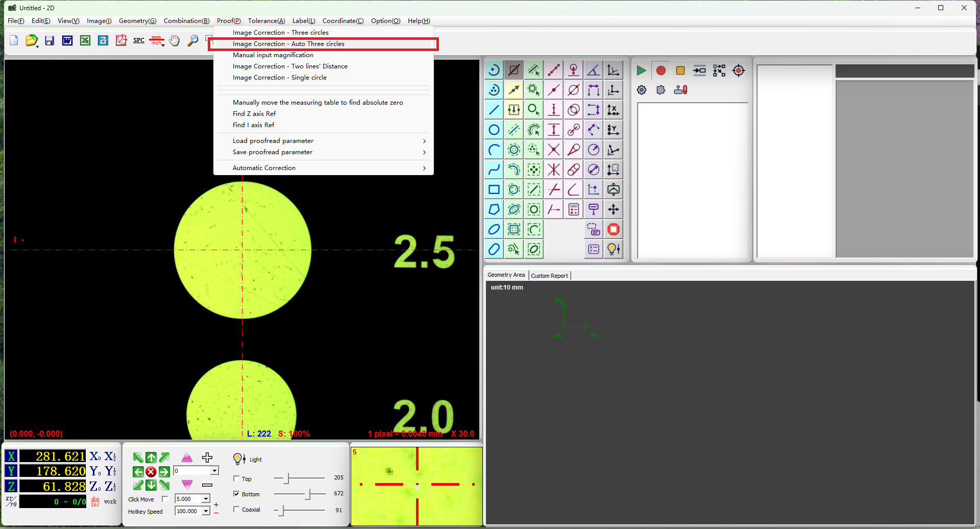
Task: Click the red record program button
Action: (660, 70)
